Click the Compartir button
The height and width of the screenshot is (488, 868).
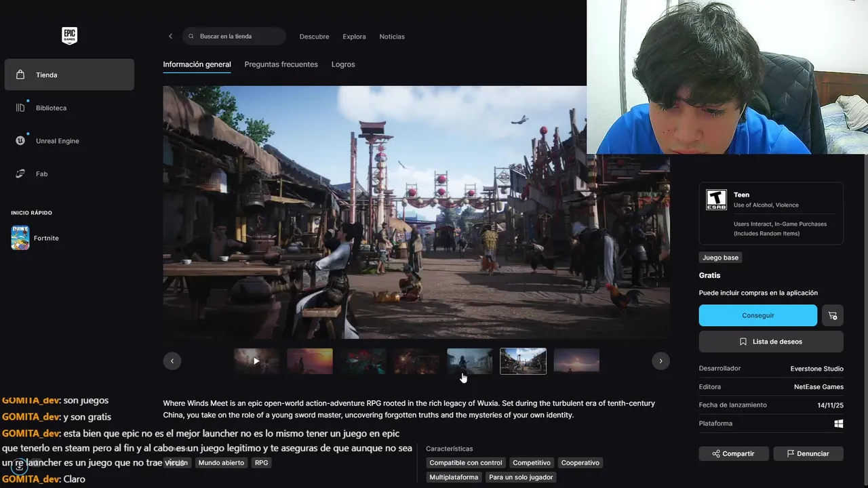click(734, 453)
